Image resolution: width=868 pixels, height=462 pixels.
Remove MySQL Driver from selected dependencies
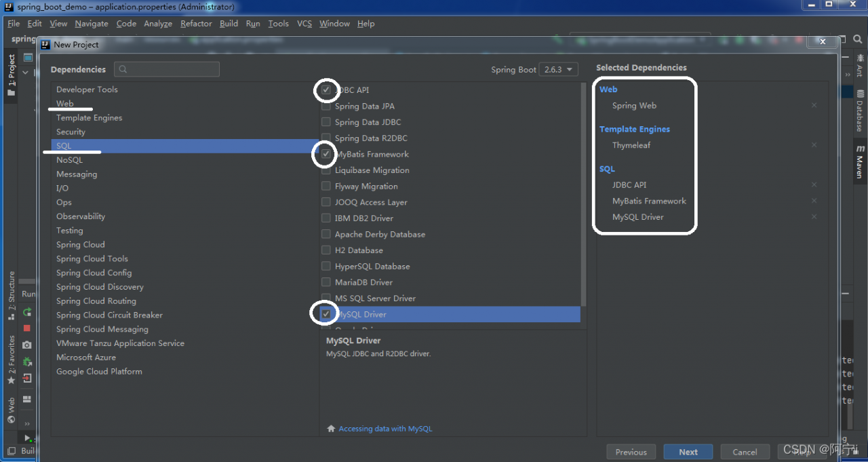coord(814,217)
